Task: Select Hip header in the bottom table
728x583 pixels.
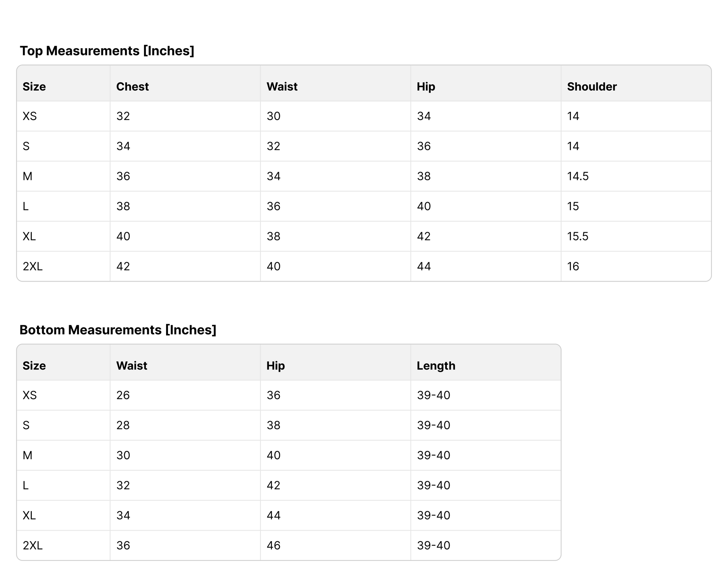Action: pos(275,366)
